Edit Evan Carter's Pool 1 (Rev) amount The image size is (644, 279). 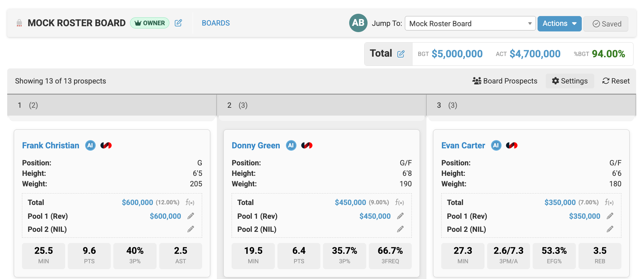610,216
